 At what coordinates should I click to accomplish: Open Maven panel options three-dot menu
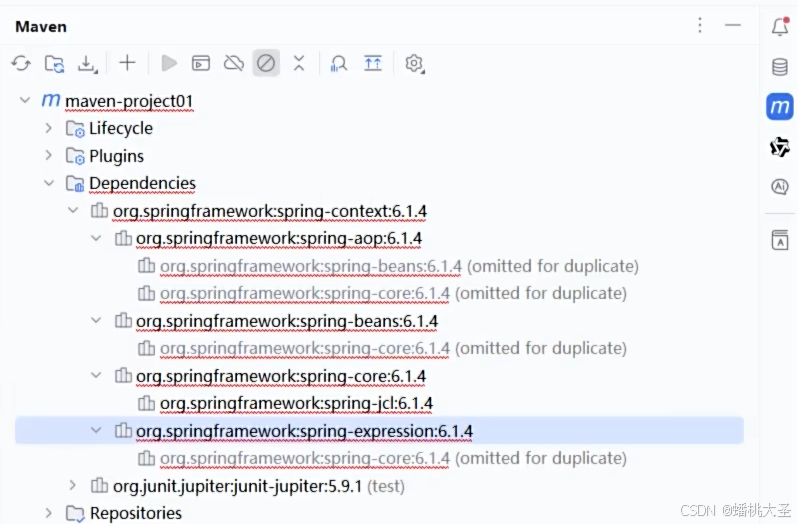[700, 25]
